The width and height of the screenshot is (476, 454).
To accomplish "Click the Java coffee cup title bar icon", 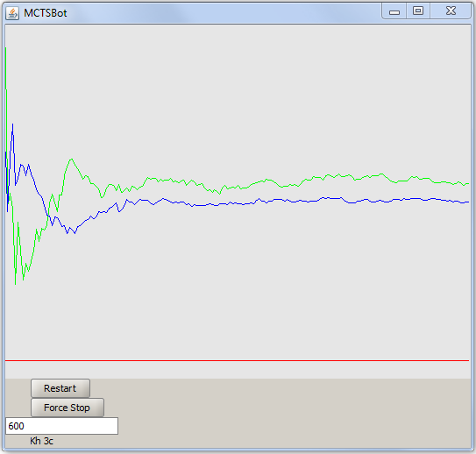I will 12,13.
